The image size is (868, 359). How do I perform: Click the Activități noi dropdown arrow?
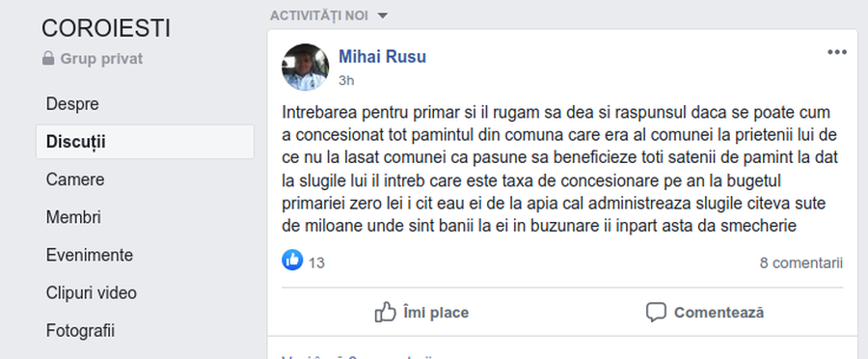pyautogui.click(x=383, y=16)
